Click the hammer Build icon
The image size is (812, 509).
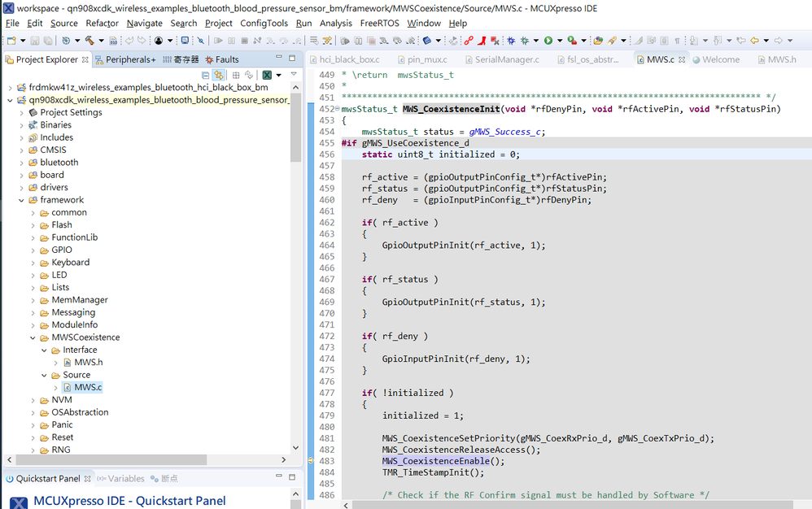(x=89, y=41)
